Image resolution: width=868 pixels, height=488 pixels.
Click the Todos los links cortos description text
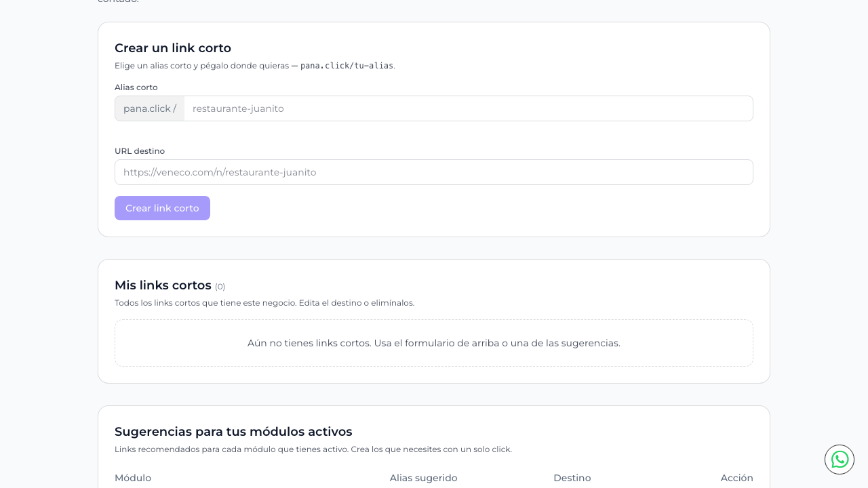[x=264, y=303]
